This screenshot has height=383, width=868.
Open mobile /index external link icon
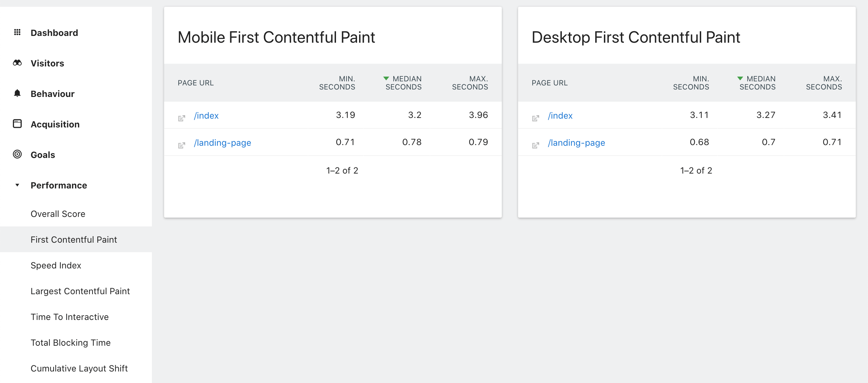pos(182,118)
